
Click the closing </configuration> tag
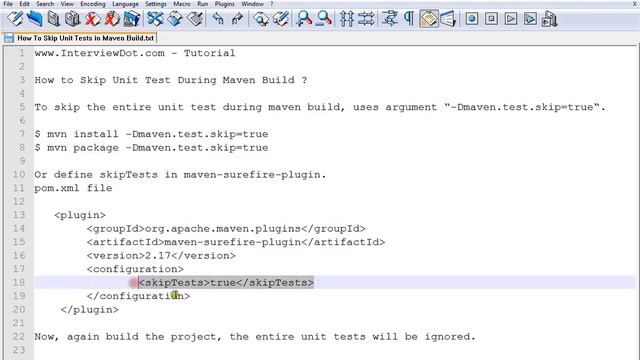(138, 296)
